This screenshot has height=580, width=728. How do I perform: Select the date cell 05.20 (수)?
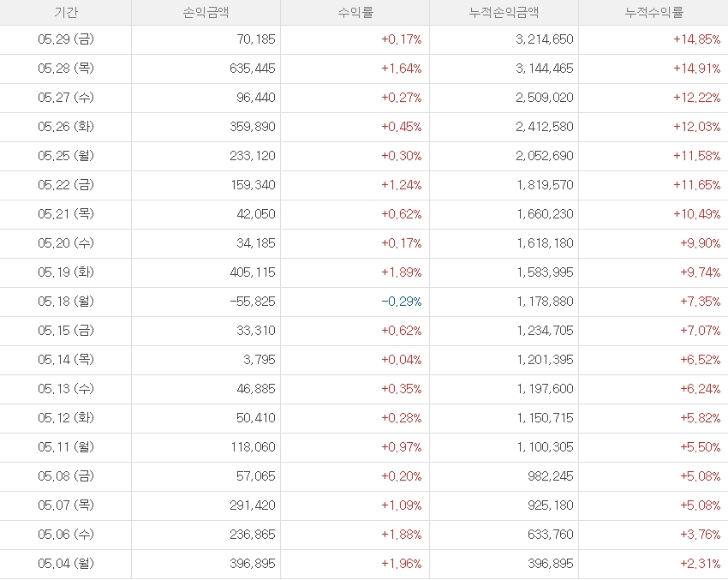pos(66,242)
